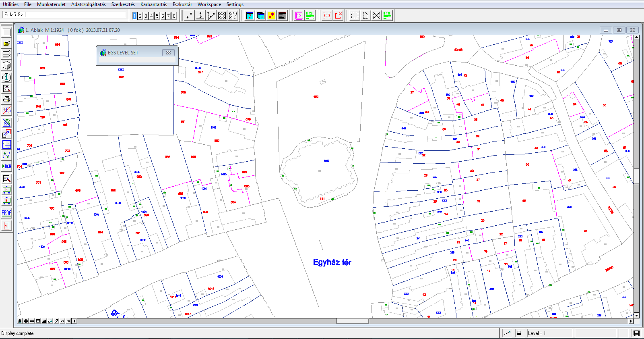Click the last green list icon in the toolbar
The height and width of the screenshot is (339, 644).
(387, 16)
